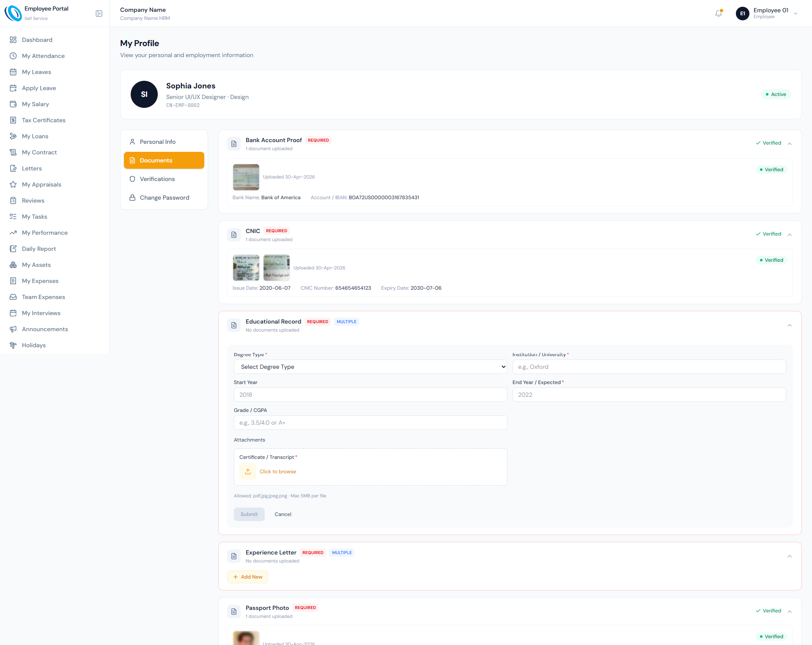Click the Employee Portal logo
Image resolution: width=812 pixels, height=645 pixels.
[13, 13]
